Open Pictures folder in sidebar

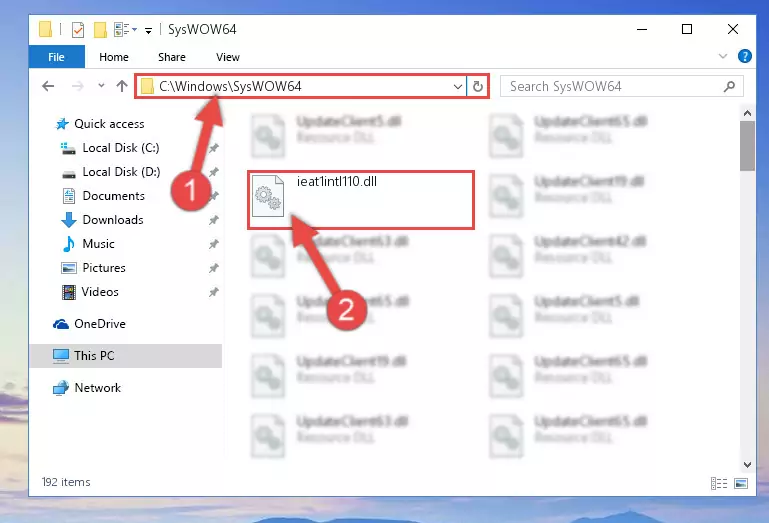tap(104, 268)
